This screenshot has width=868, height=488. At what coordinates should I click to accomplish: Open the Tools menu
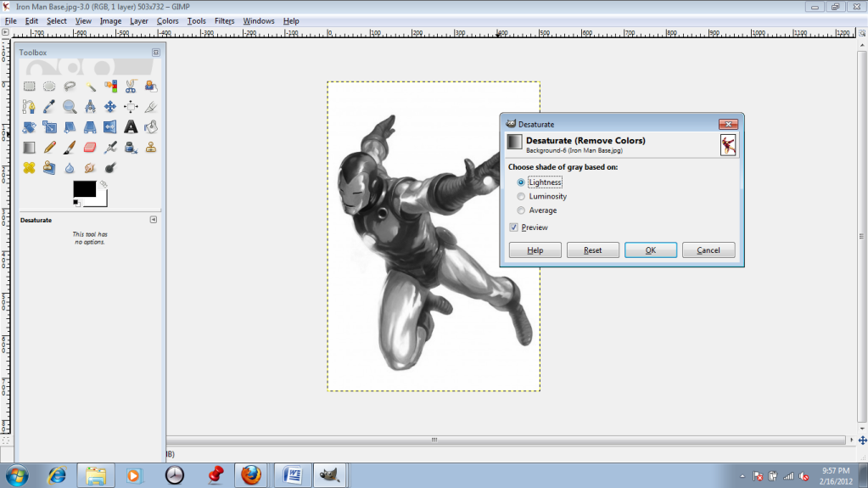[x=196, y=21]
